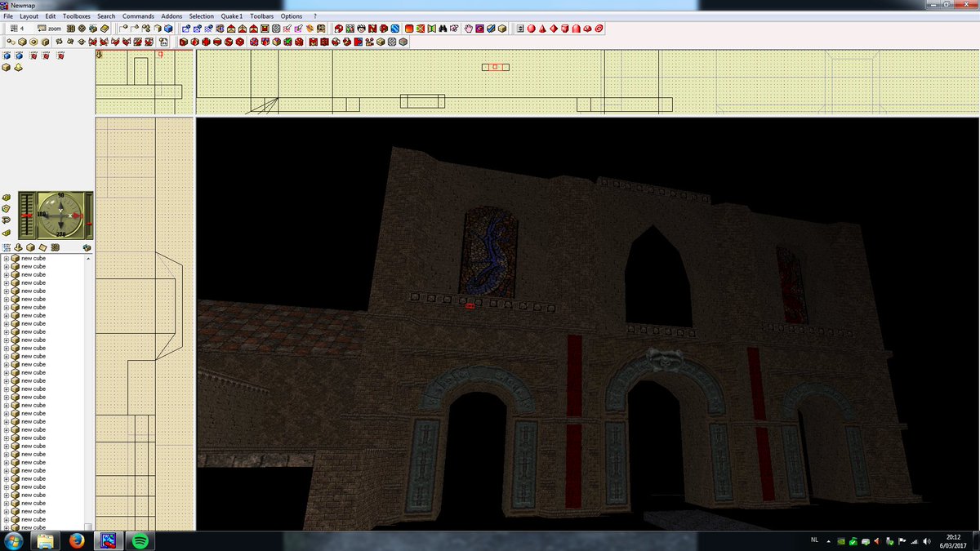Click the compass dial 90 arrow
Image resolution: width=980 pixels, height=551 pixels.
point(60,206)
